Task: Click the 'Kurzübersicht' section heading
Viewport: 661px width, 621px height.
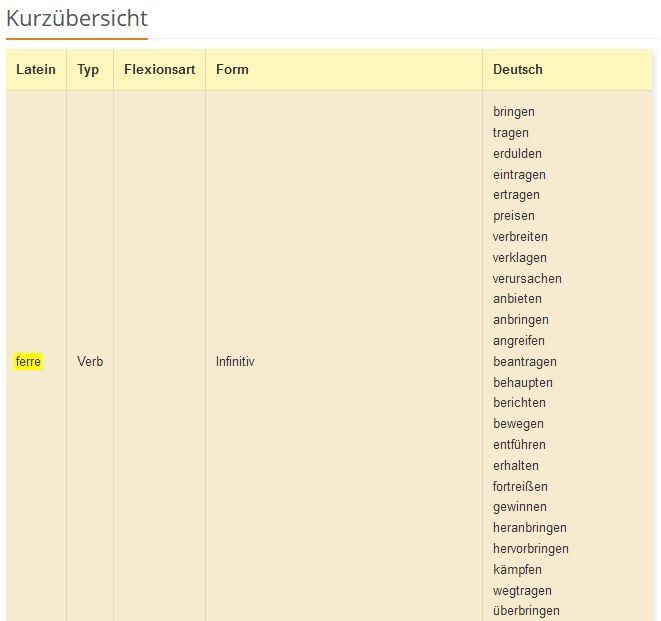Action: [x=77, y=18]
